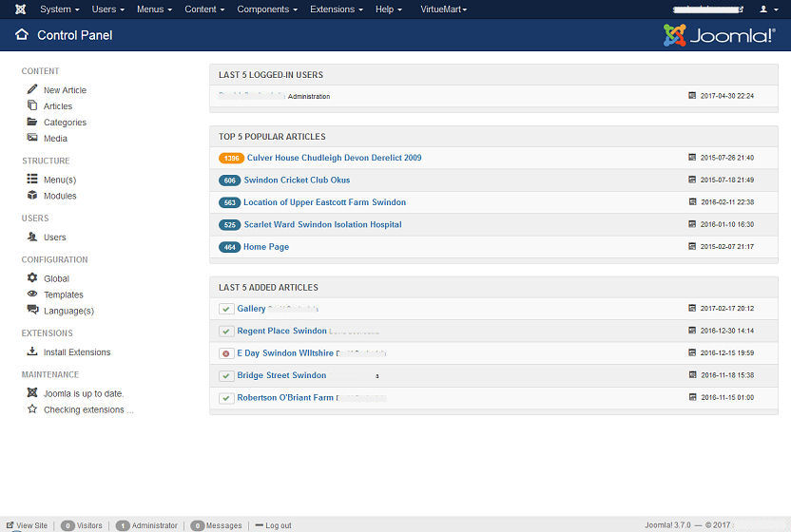
Task: Click the Install Extensions download icon
Action: tap(32, 351)
